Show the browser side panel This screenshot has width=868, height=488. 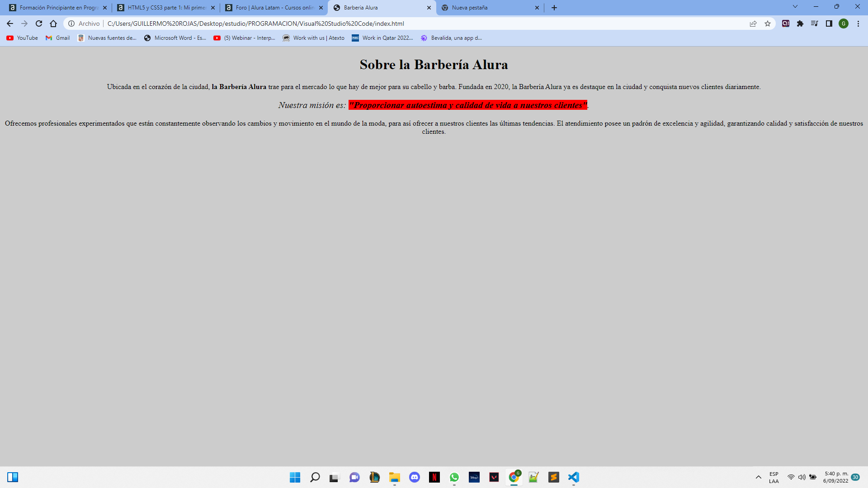pyautogui.click(x=829, y=23)
